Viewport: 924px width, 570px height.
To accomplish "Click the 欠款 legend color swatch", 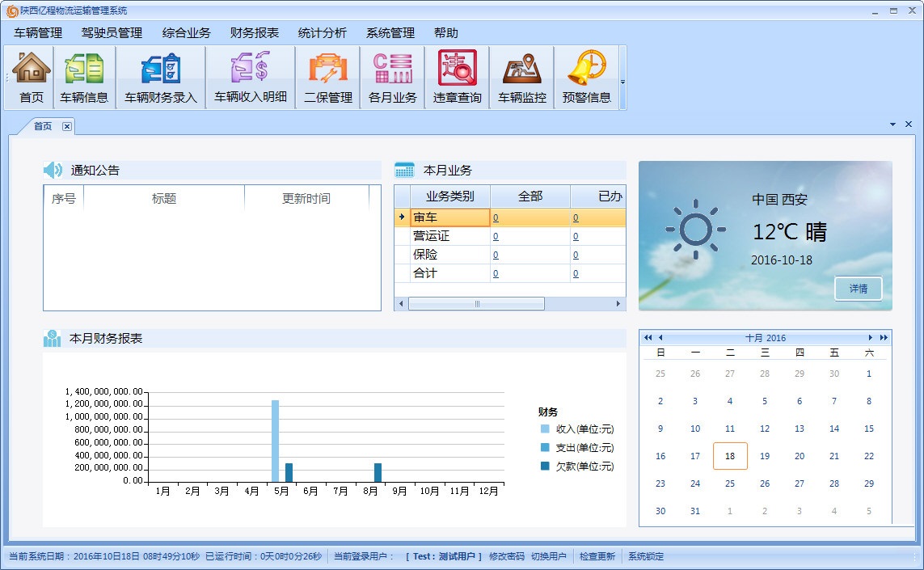I will (x=545, y=466).
